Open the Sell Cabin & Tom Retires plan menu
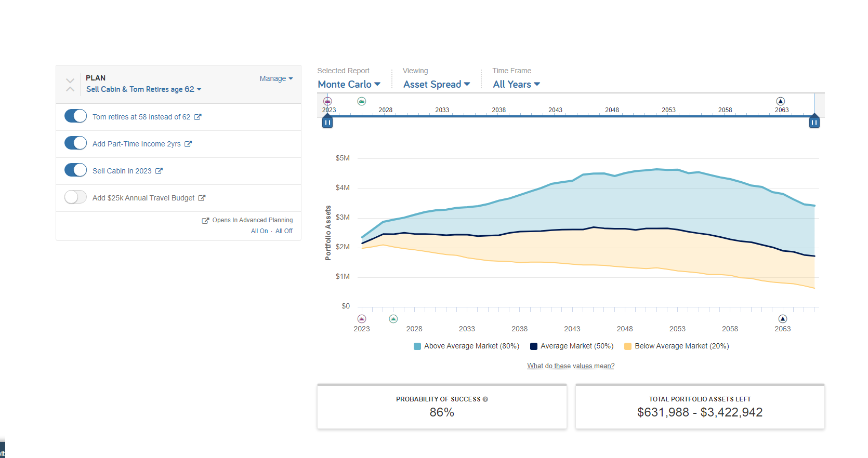This screenshot has height=458, width=868. coord(144,89)
